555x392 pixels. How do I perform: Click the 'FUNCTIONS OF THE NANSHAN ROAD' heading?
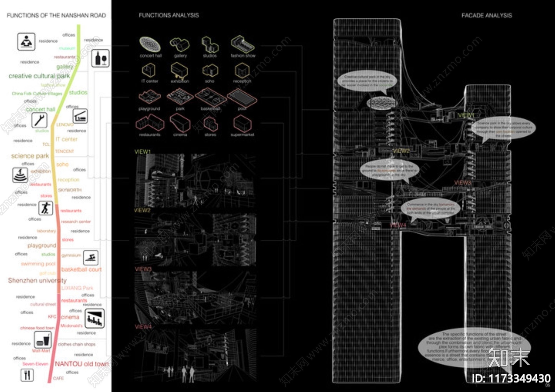57,15
